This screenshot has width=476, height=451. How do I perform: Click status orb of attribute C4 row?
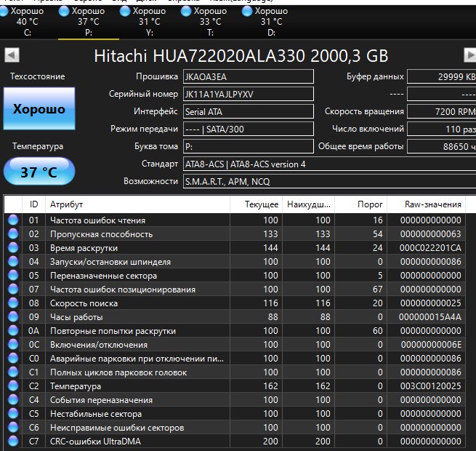(x=13, y=399)
